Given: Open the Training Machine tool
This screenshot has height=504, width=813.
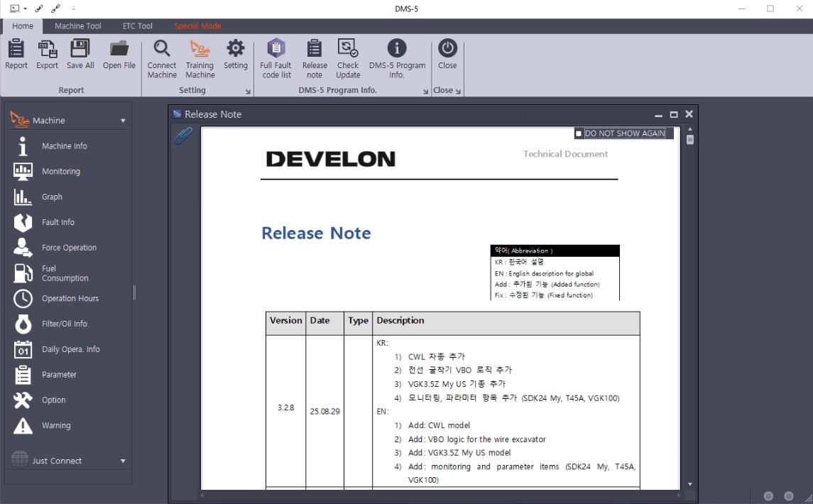Looking at the screenshot, I should point(200,49).
